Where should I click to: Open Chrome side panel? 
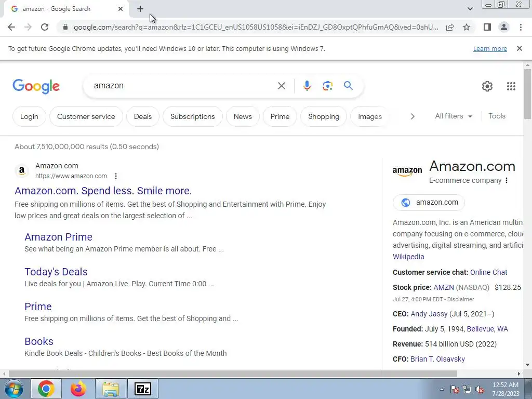487,27
